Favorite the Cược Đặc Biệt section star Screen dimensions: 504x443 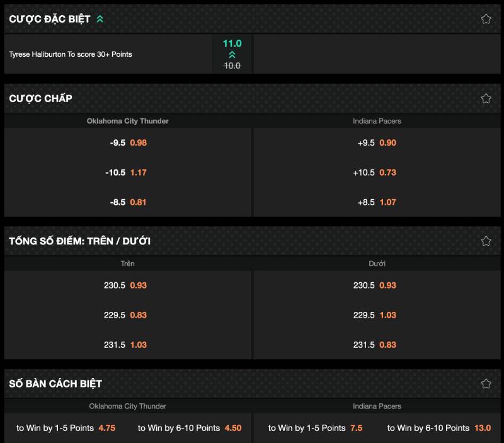[x=486, y=19]
